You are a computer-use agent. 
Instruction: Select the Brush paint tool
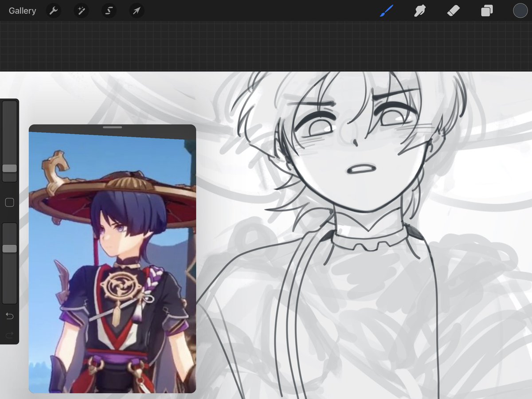point(387,11)
